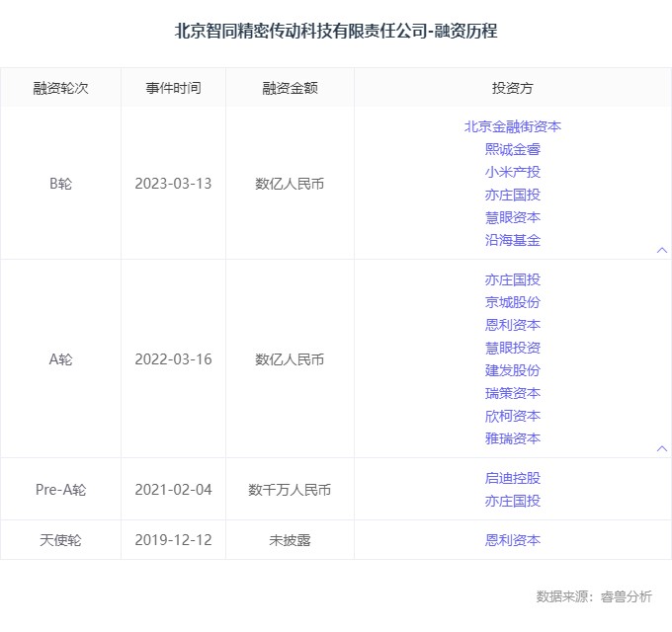Viewport: 672px width, 632px height.
Task: Collapse the B轮 investor list chevron
Action: point(662,250)
